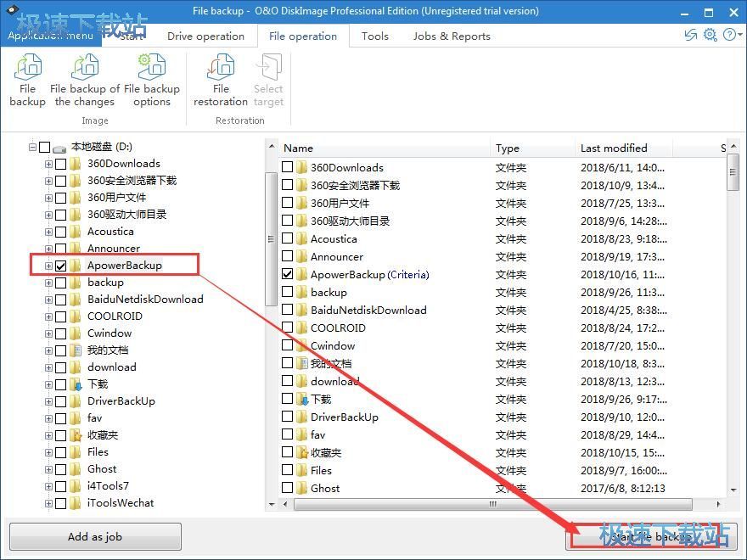Click the 收藏夹 star folder icon in tree
This screenshot has width=747, height=560.
click(76, 435)
